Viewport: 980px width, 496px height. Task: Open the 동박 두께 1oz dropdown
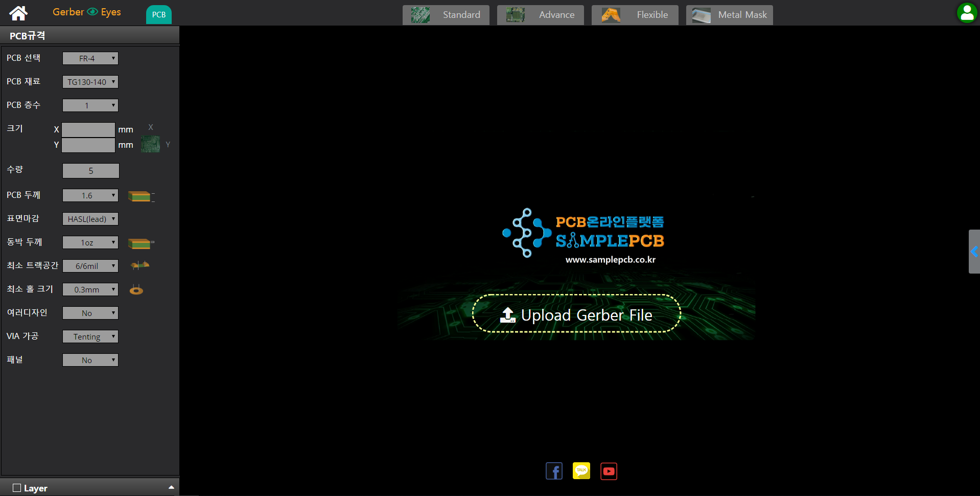[x=90, y=242]
